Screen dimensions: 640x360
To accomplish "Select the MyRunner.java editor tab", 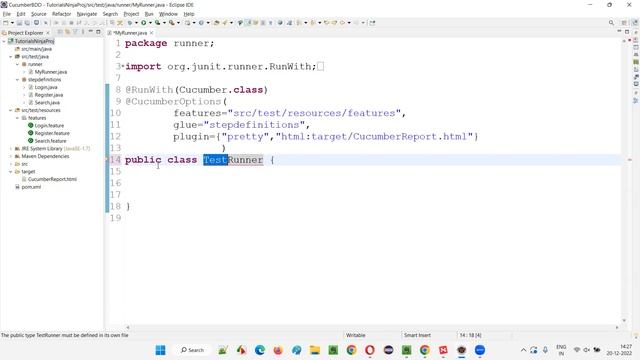I will pyautogui.click(x=130, y=33).
